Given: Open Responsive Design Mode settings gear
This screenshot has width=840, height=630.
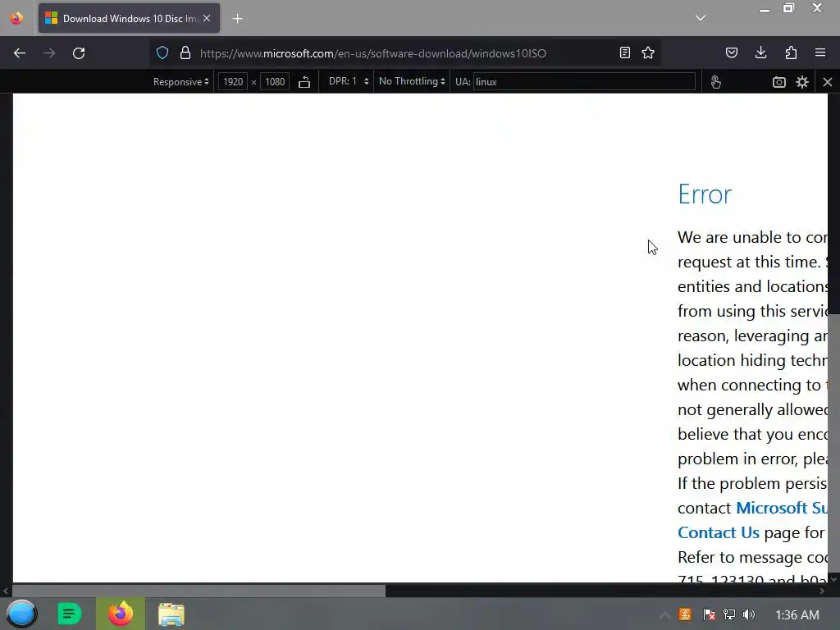Looking at the screenshot, I should pyautogui.click(x=802, y=82).
